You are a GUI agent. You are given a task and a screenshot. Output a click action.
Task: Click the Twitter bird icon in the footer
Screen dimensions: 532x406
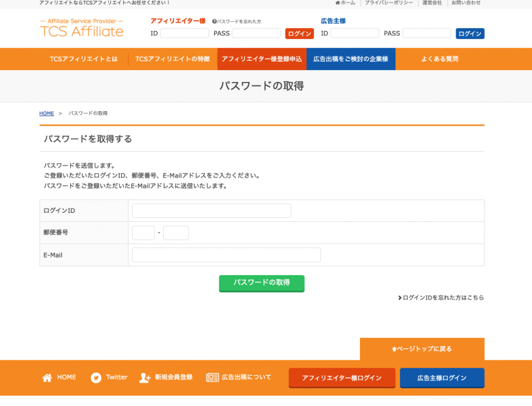pyautogui.click(x=96, y=377)
